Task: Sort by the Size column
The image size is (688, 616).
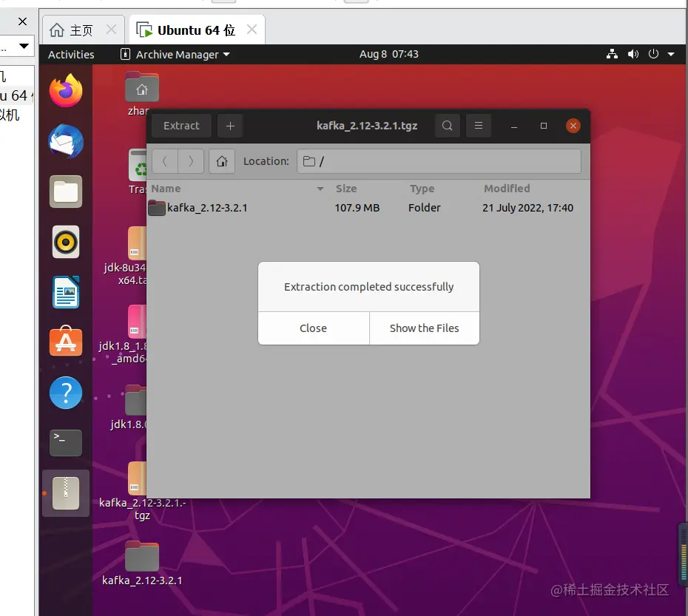Action: click(346, 189)
